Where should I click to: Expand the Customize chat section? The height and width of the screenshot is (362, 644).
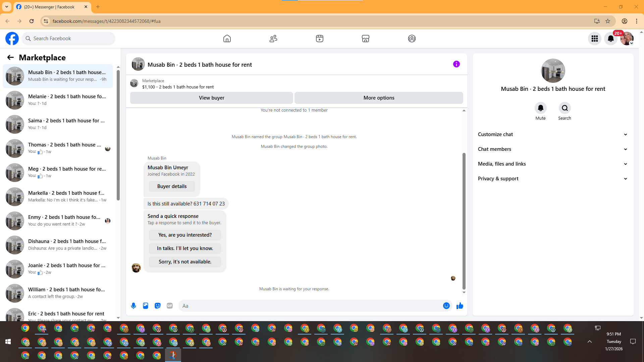click(x=552, y=134)
